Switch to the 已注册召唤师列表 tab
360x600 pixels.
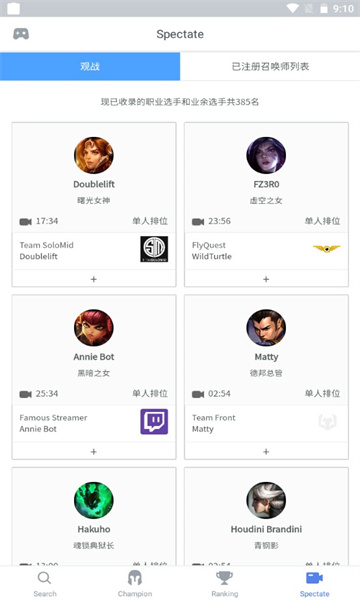click(270, 67)
